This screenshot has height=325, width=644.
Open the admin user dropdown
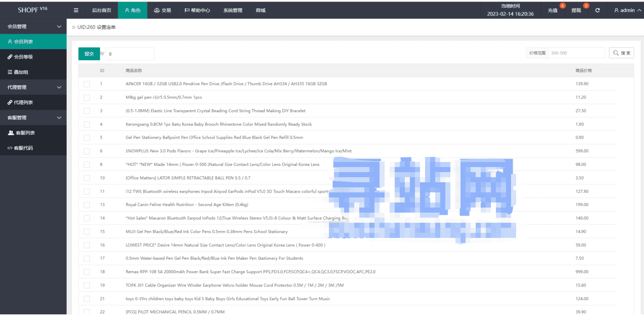tap(627, 10)
